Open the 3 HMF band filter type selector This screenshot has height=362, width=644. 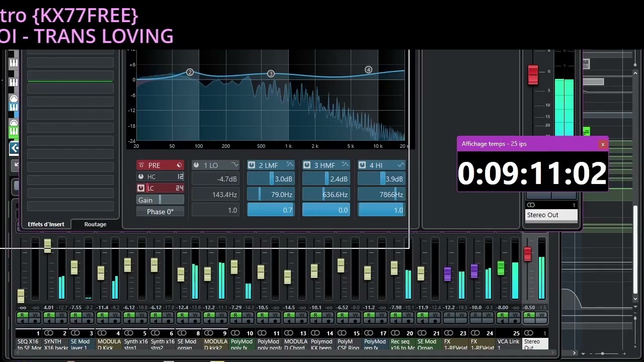coord(345,165)
